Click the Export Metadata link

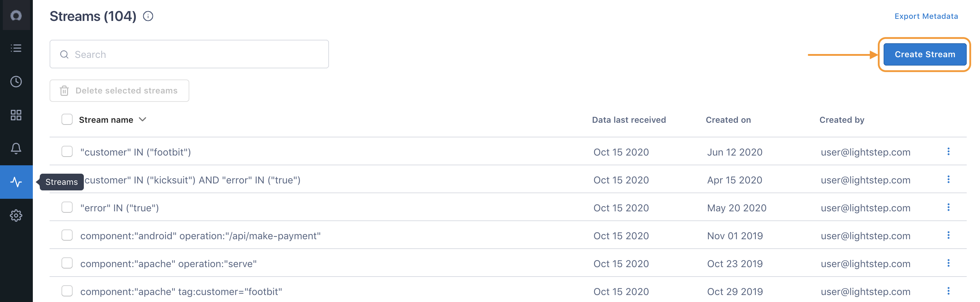[x=926, y=16]
